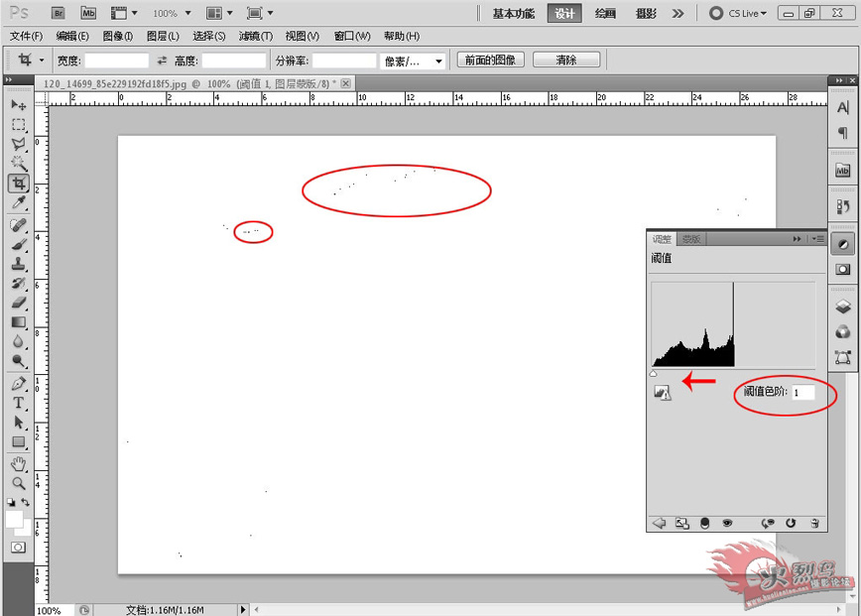Select the Rectangle shape tool
Screen dimensions: 861x616
point(18,442)
